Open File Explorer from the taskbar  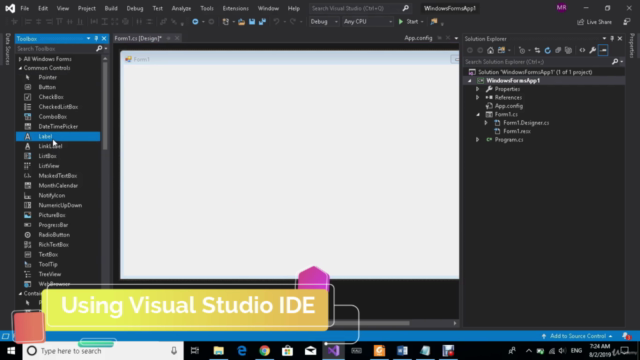[219, 351]
